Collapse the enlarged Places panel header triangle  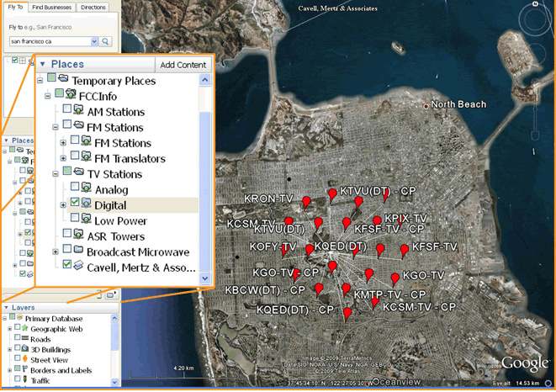(43, 64)
